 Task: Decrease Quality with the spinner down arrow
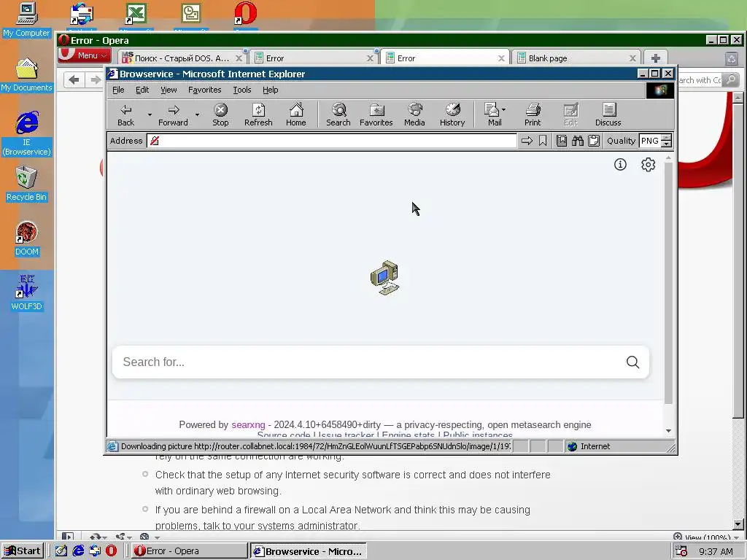click(x=667, y=144)
